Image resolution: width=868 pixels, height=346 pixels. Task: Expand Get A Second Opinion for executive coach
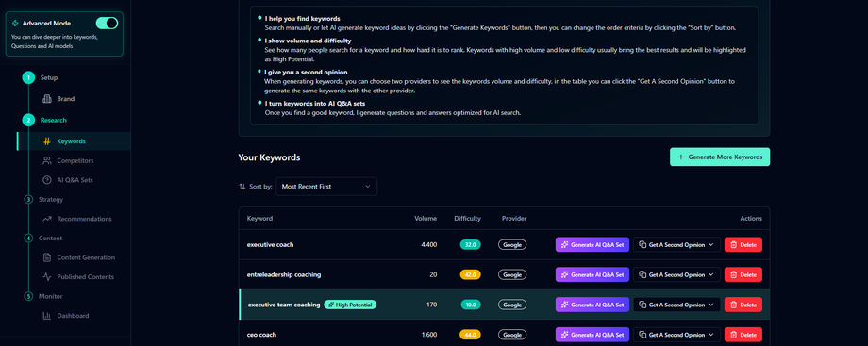(x=677, y=245)
